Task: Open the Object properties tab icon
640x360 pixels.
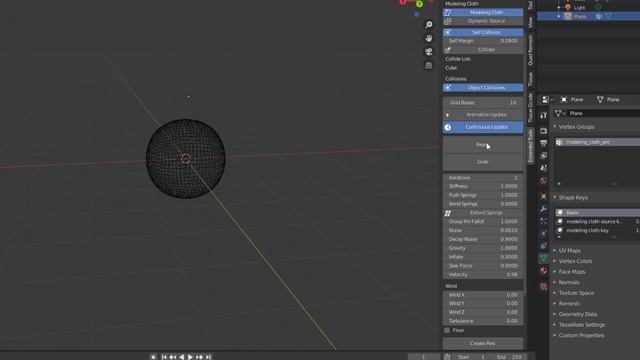Action: (543, 196)
